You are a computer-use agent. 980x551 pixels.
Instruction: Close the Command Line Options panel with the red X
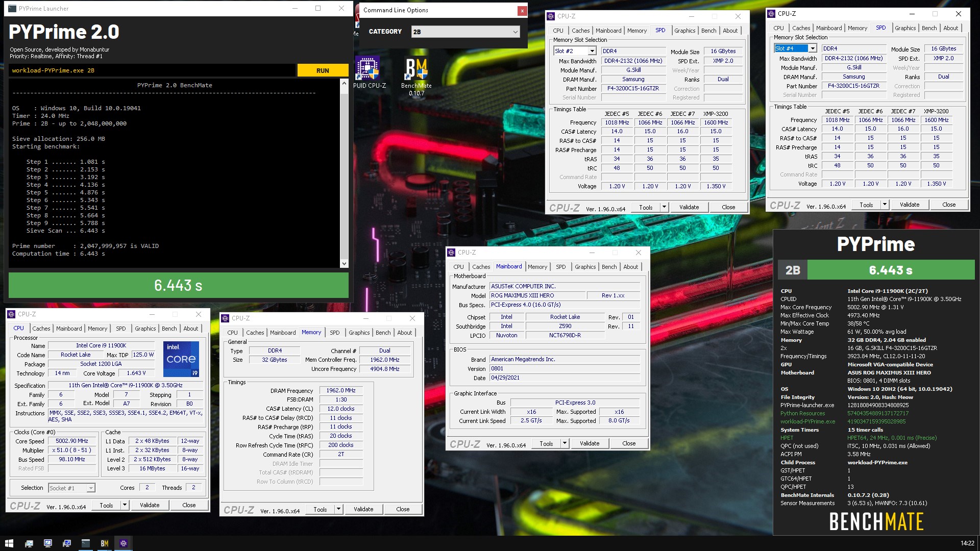point(522,10)
